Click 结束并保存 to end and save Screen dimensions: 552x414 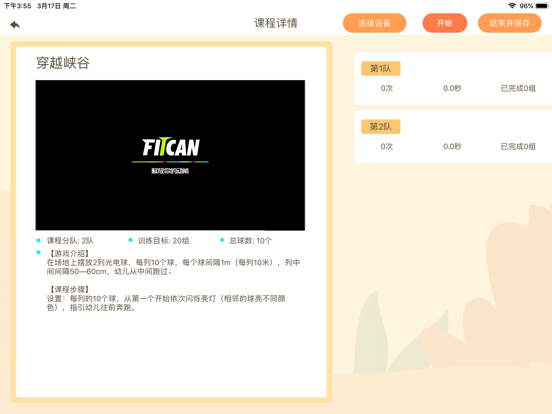coord(509,23)
